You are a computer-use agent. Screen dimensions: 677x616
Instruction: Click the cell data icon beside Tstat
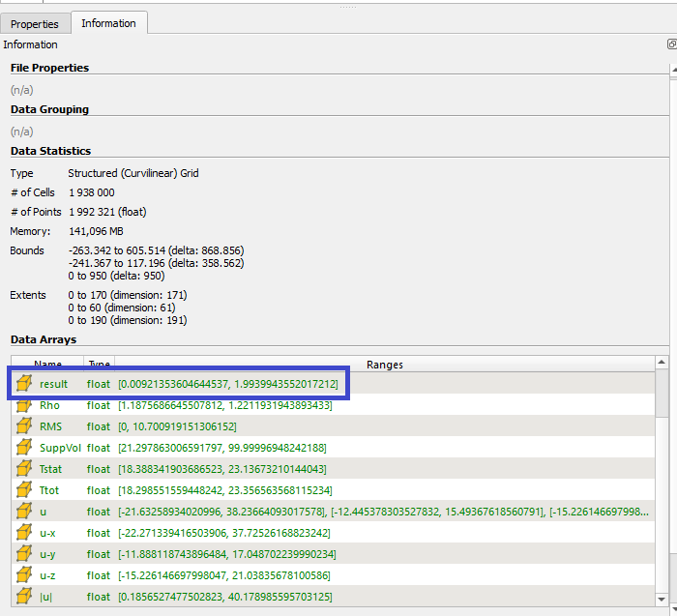click(x=24, y=469)
